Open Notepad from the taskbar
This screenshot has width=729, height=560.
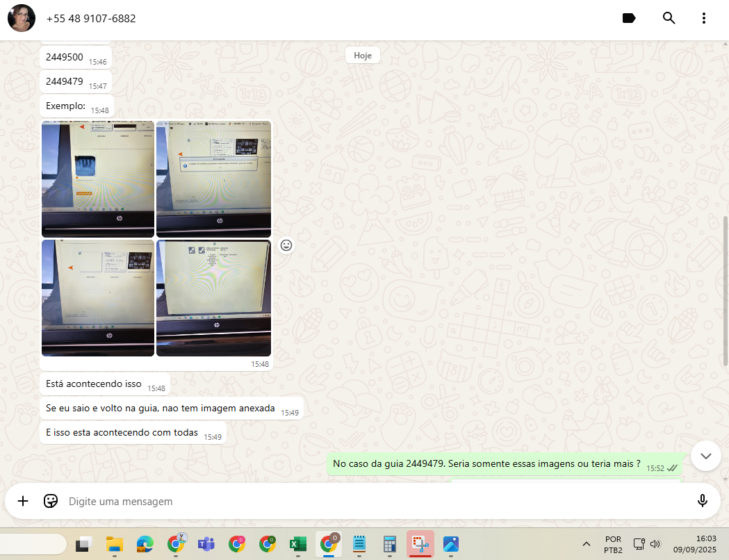359,544
